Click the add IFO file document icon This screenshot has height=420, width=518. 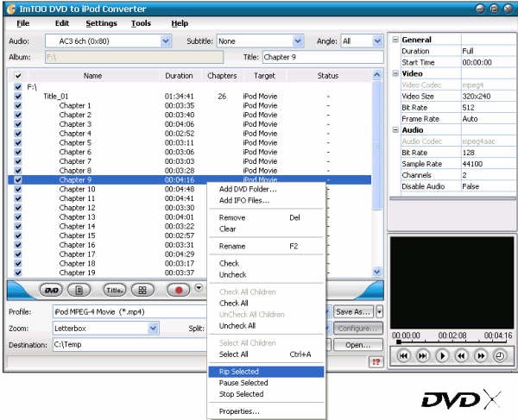point(79,291)
